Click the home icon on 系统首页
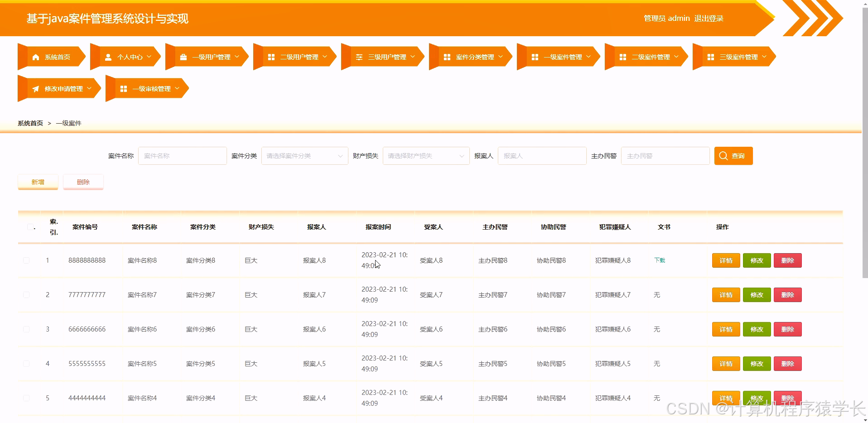This screenshot has width=868, height=423. coord(36,57)
